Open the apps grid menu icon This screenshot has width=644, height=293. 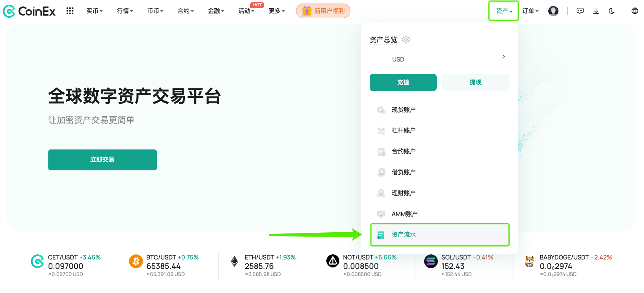(70, 11)
